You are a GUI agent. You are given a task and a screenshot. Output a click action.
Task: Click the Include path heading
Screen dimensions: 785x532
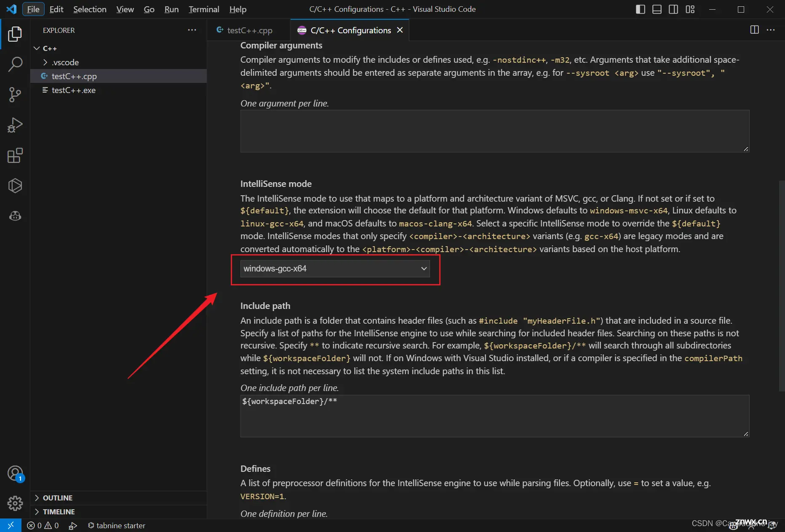(265, 306)
